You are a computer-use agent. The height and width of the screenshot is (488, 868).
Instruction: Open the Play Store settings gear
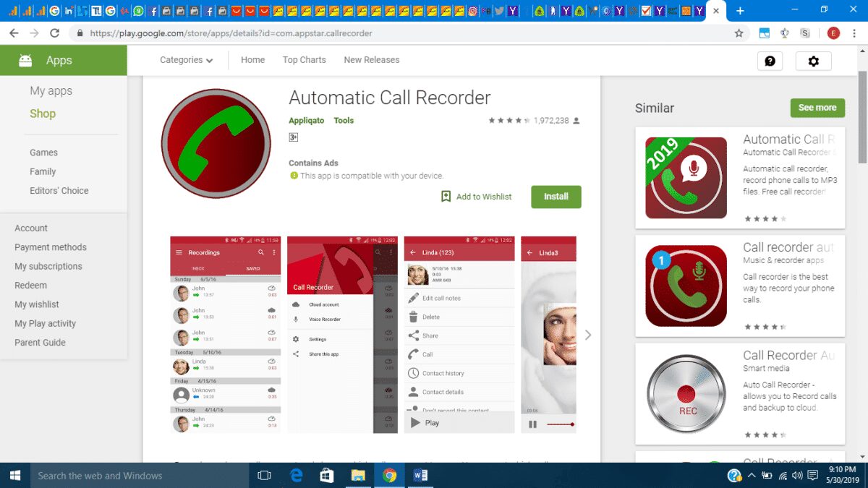click(813, 61)
